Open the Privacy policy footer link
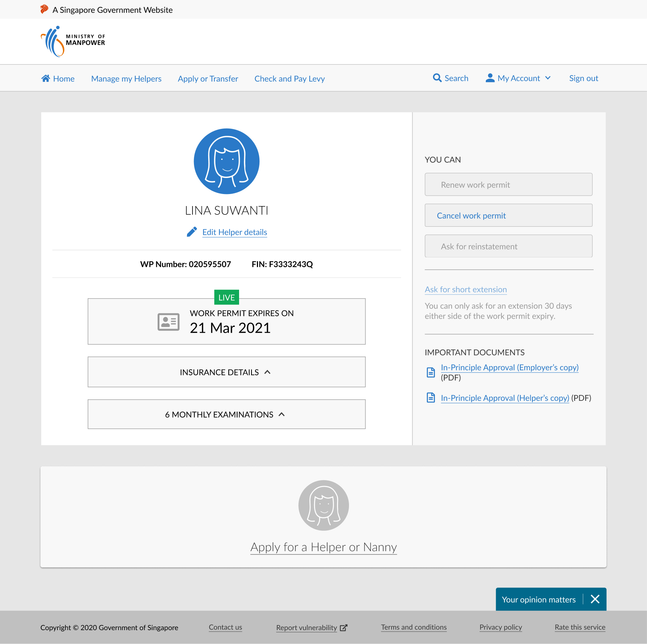 coord(500,627)
